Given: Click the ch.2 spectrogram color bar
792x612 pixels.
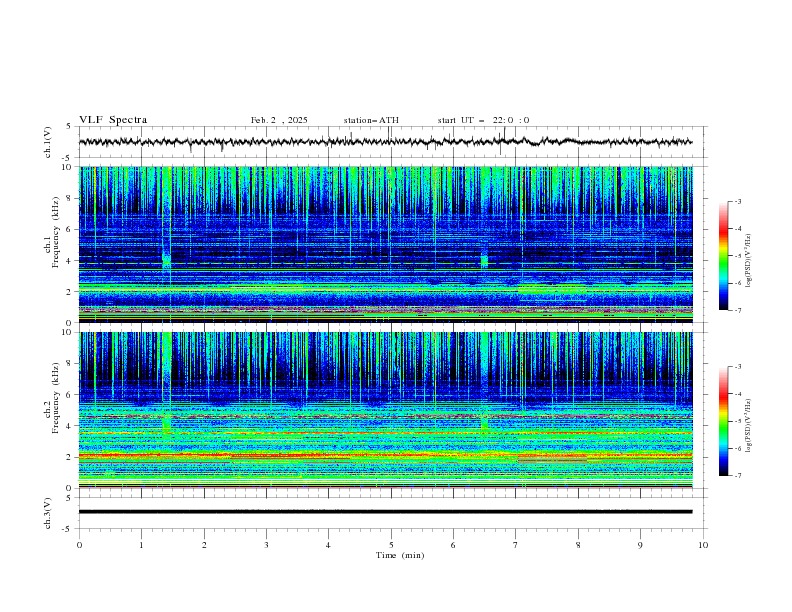Looking at the screenshot, I should 723,421.
